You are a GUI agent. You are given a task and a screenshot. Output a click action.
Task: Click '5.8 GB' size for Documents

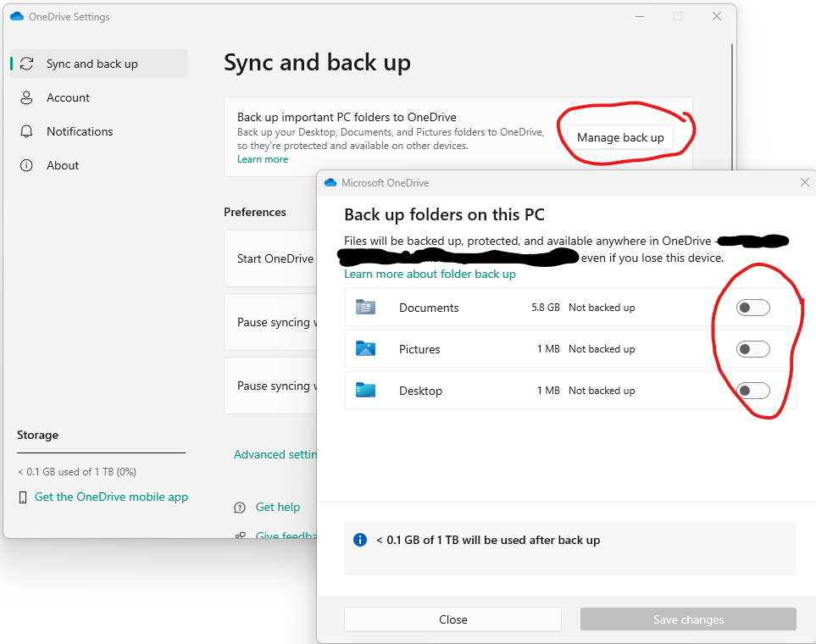(x=546, y=308)
